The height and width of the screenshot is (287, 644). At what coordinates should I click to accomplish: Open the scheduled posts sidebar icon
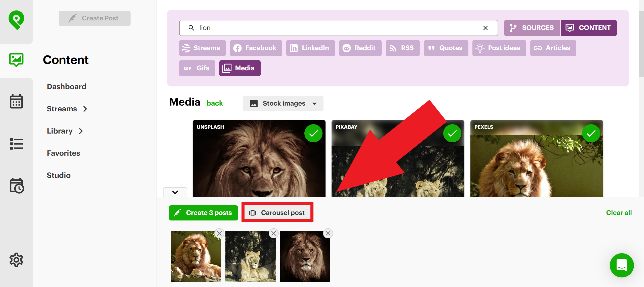16,186
